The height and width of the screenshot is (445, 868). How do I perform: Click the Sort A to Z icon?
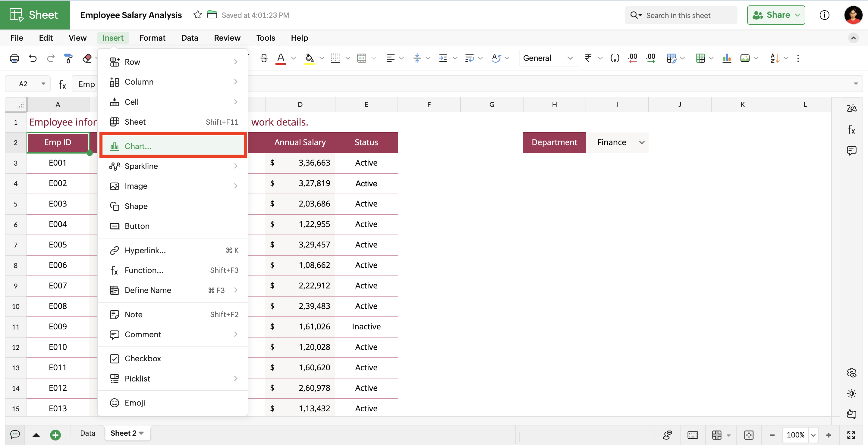pyautogui.click(x=775, y=58)
